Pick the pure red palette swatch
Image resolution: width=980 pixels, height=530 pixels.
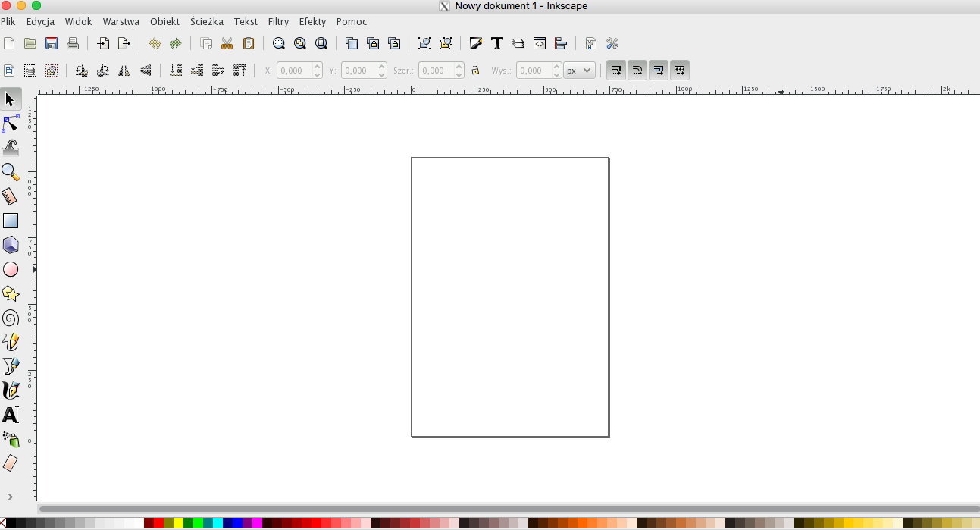pyautogui.click(x=158, y=523)
